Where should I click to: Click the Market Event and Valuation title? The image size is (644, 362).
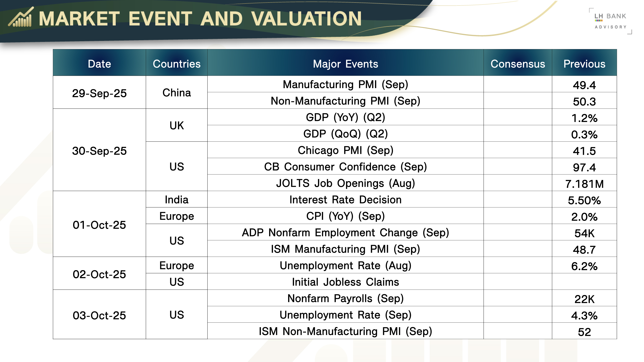tap(200, 19)
